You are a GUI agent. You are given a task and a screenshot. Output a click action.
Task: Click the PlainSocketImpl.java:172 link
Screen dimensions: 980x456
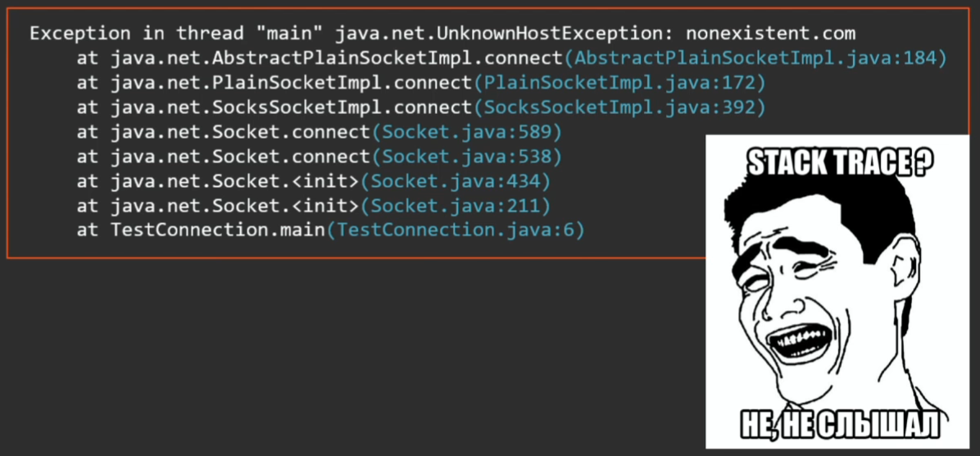coord(619,83)
